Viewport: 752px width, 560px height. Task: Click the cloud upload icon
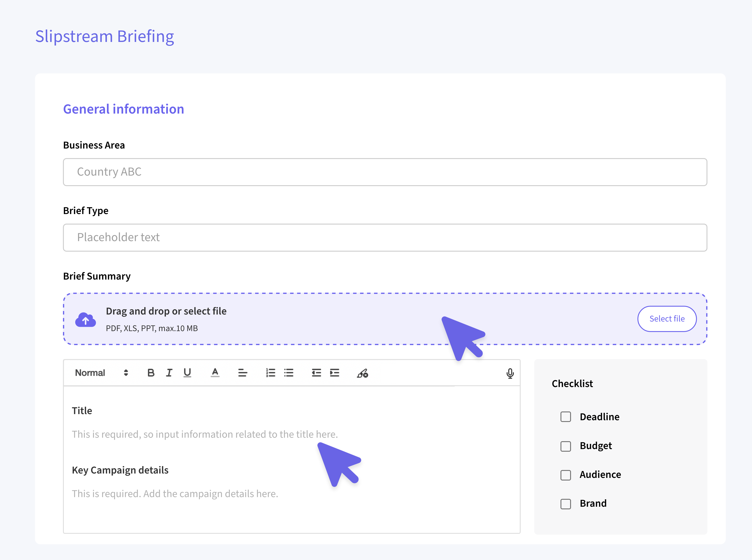pos(85,319)
